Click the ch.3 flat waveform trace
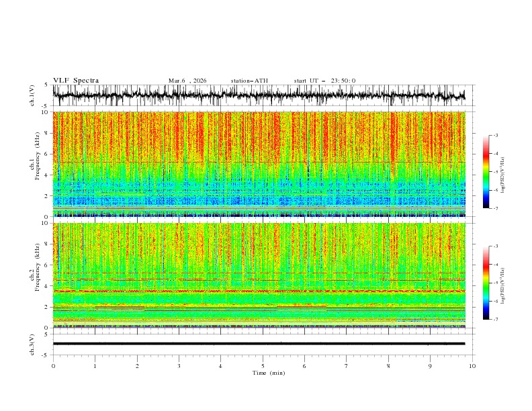 (x=259, y=344)
